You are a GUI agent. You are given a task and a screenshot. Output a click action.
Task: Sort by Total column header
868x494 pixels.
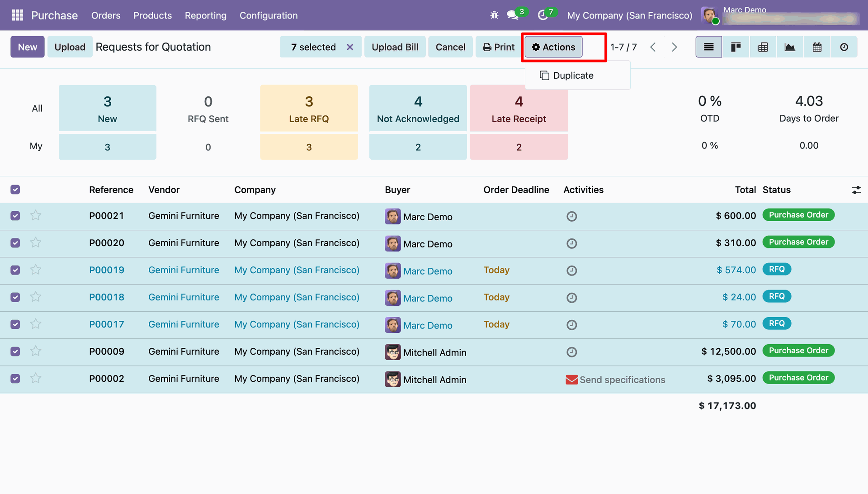pyautogui.click(x=745, y=190)
